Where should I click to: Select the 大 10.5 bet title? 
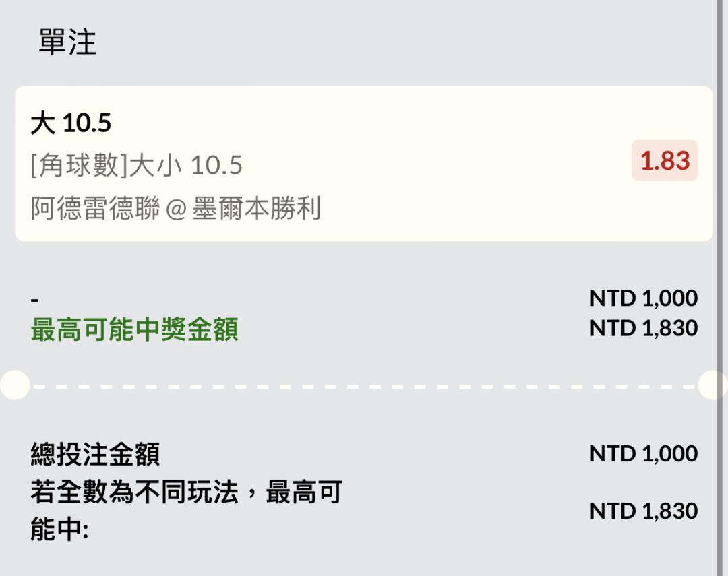tap(71, 123)
